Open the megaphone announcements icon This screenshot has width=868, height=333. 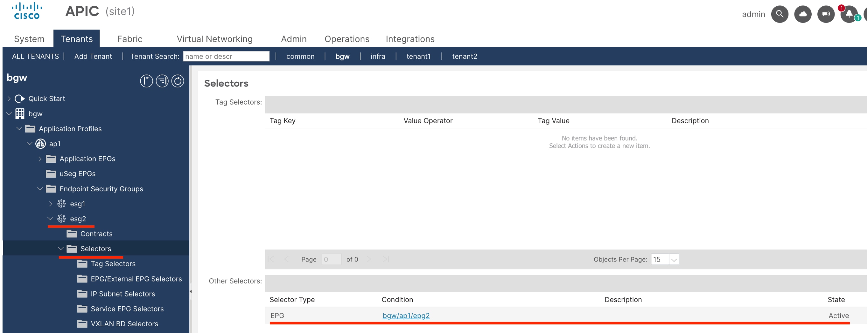pyautogui.click(x=826, y=14)
